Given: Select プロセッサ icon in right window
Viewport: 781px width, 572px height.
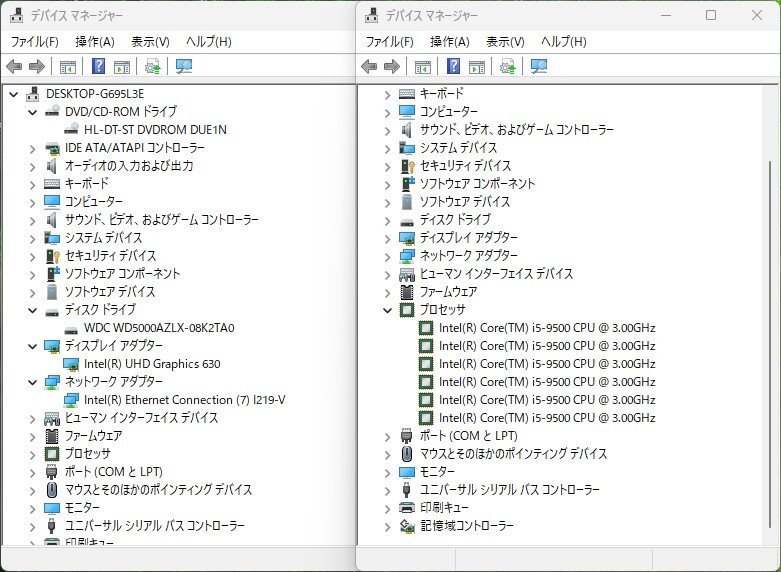Looking at the screenshot, I should [407, 310].
